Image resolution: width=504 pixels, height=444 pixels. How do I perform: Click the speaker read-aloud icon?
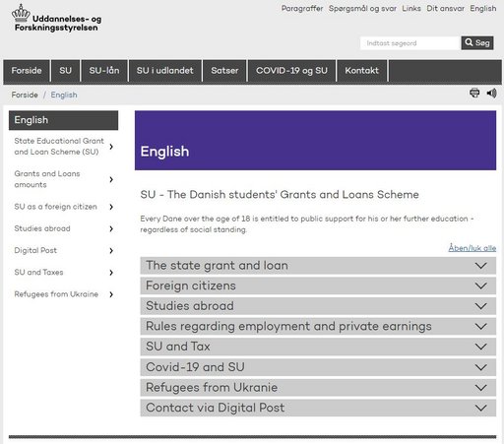pyautogui.click(x=491, y=94)
